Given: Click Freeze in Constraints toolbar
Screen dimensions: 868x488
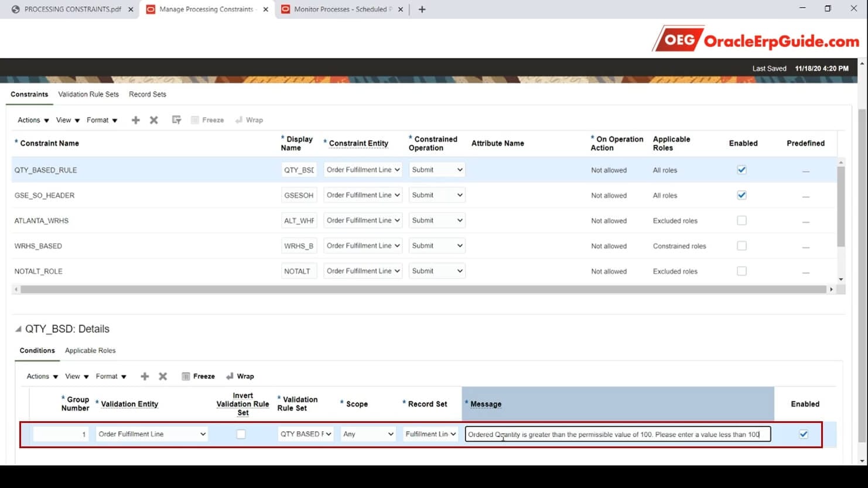Looking at the screenshot, I should (x=207, y=120).
